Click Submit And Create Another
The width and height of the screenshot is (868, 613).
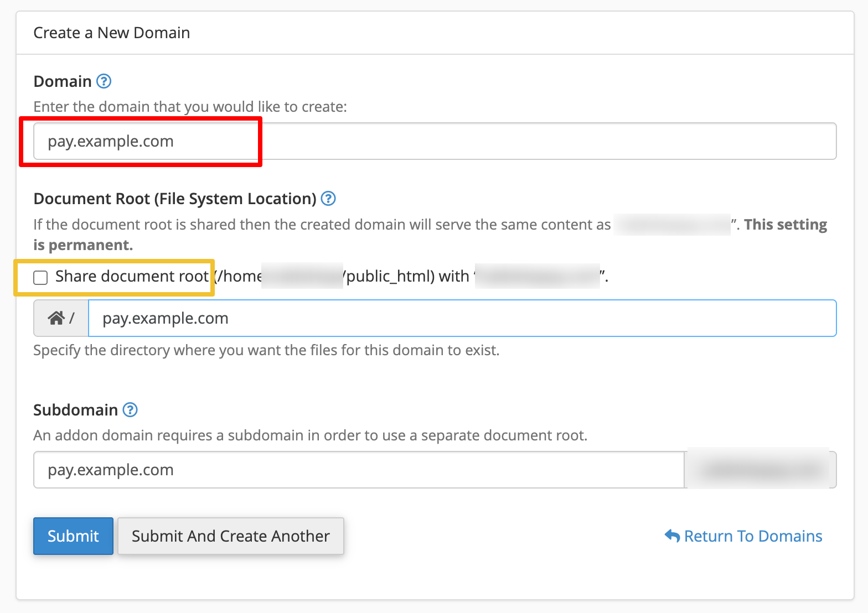pos(231,536)
